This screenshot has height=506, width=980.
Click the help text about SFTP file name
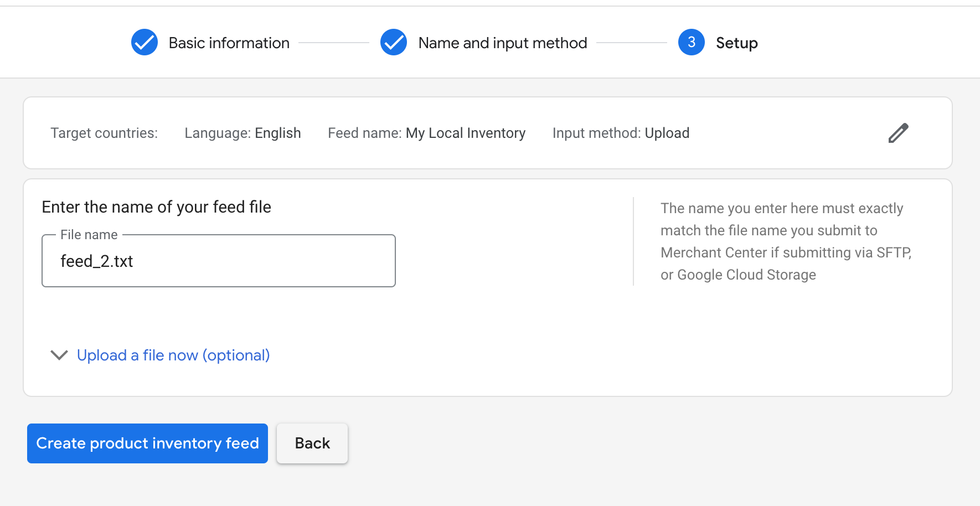click(x=786, y=241)
